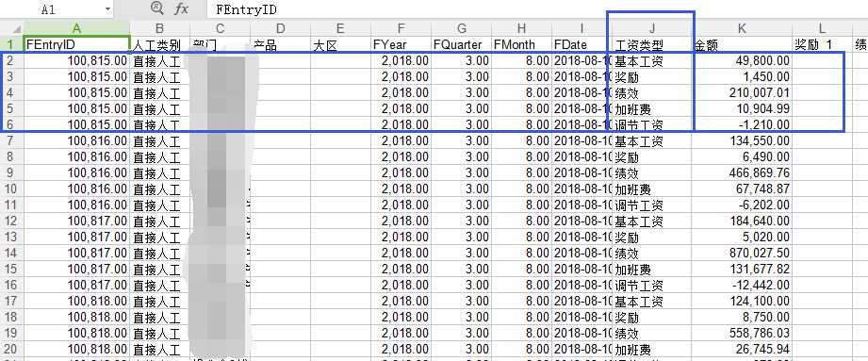Select column A header
This screenshot has height=361, width=868.
pyautogui.click(x=77, y=28)
